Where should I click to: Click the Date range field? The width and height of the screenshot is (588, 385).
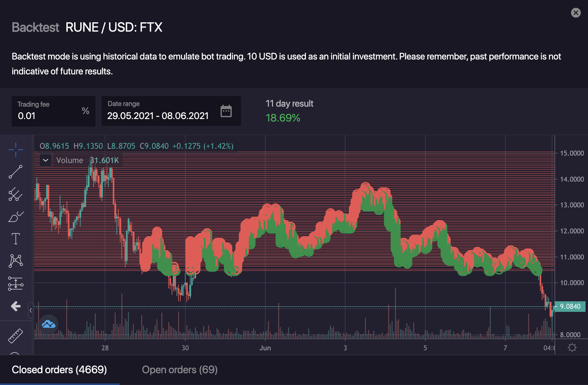coord(158,116)
